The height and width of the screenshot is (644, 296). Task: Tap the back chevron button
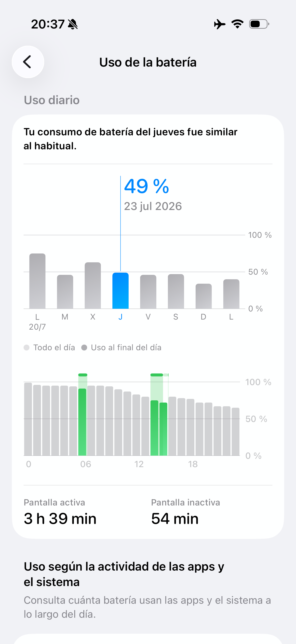[28, 62]
